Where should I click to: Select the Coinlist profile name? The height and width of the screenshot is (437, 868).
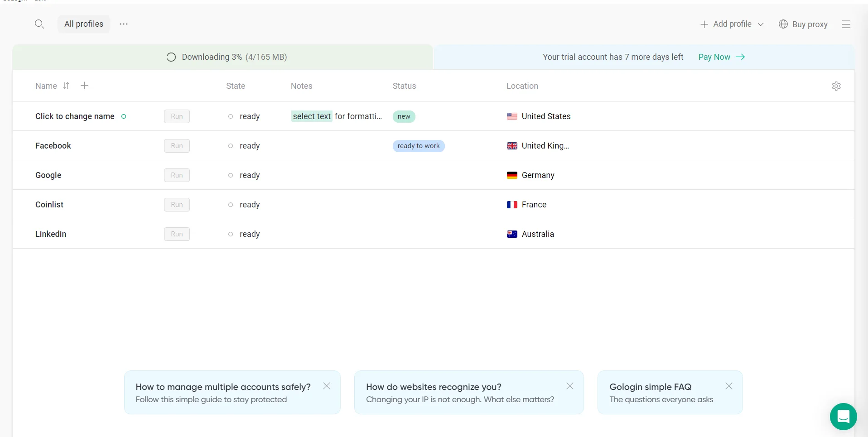coord(49,205)
